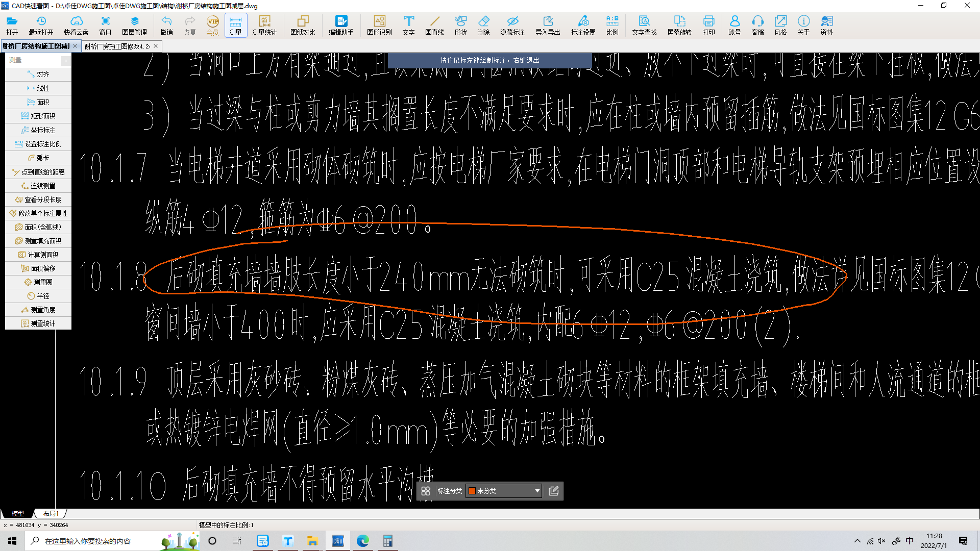
Task: Open 图纸对比 drawing comparison
Action: 303,24
